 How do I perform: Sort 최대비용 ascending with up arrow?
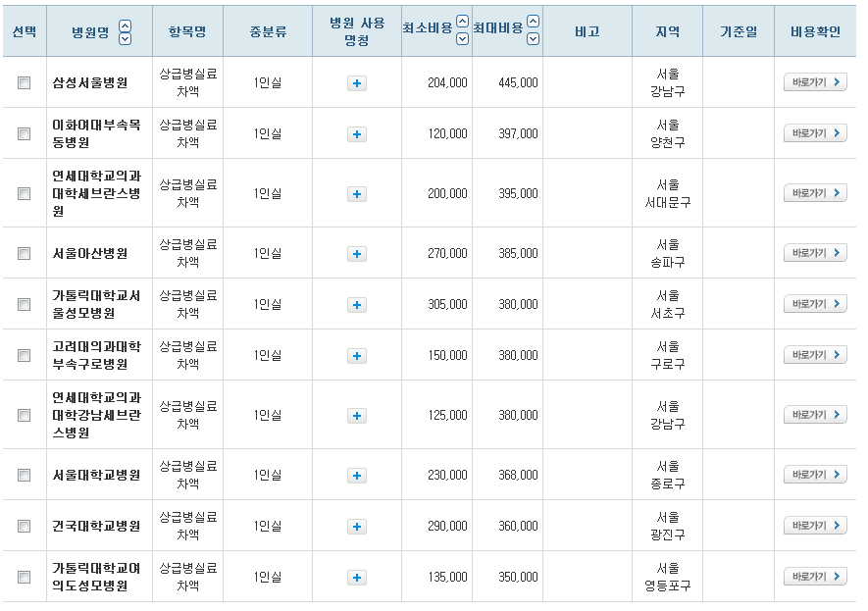[x=533, y=22]
